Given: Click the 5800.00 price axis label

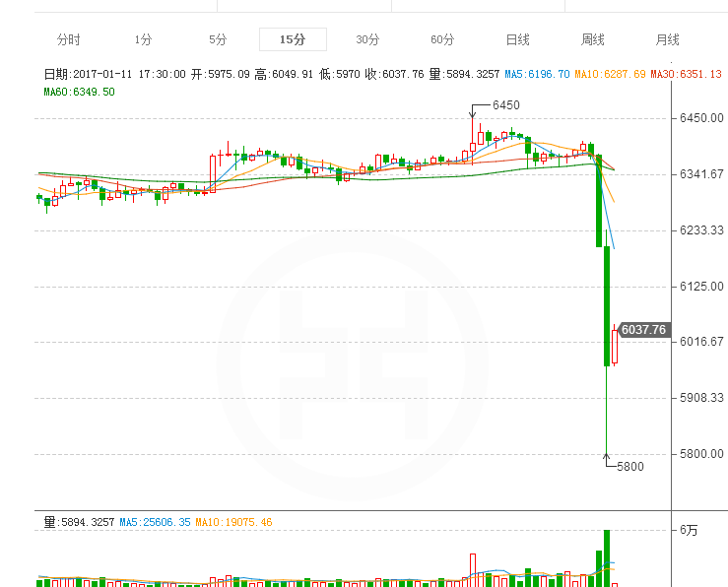Looking at the screenshot, I should tap(701, 454).
